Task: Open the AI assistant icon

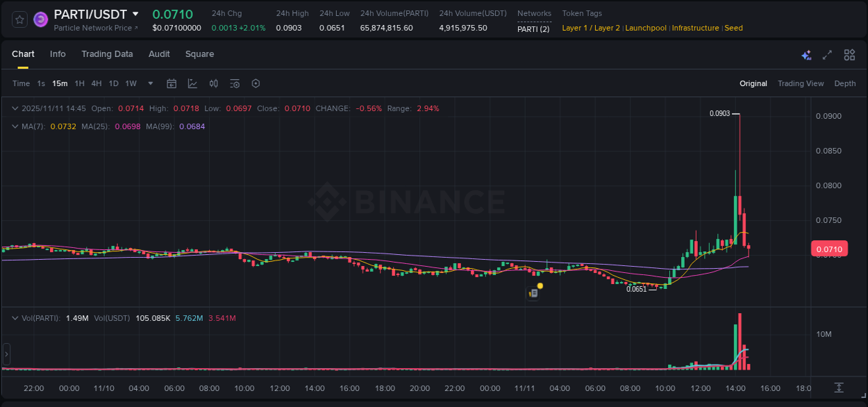Action: [x=806, y=54]
